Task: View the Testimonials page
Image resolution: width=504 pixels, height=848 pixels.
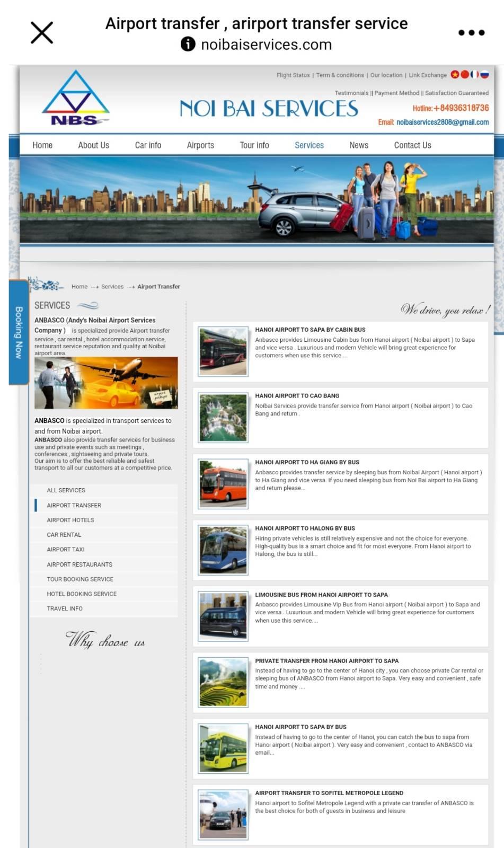Action: coord(351,93)
